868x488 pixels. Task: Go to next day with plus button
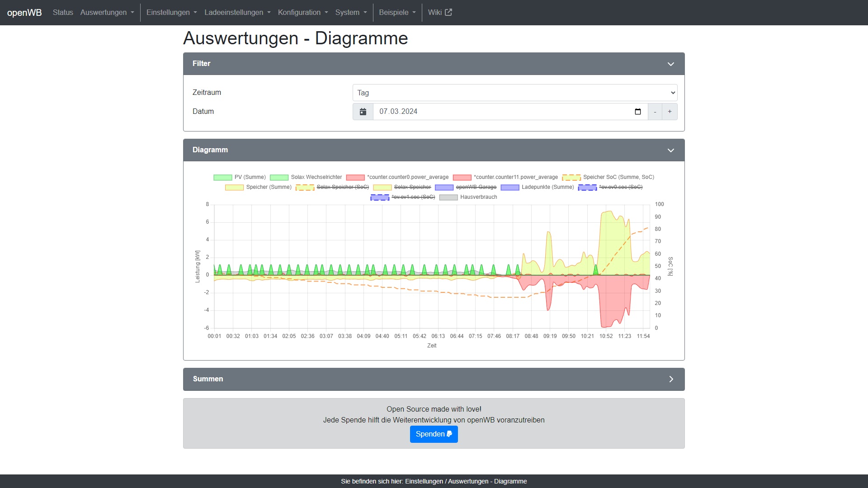click(x=670, y=112)
